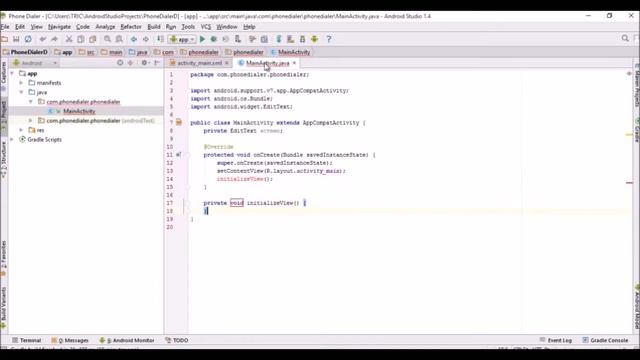Close the activity_main.xml tab
Viewport: 640px width, 360px height.
(x=227, y=63)
